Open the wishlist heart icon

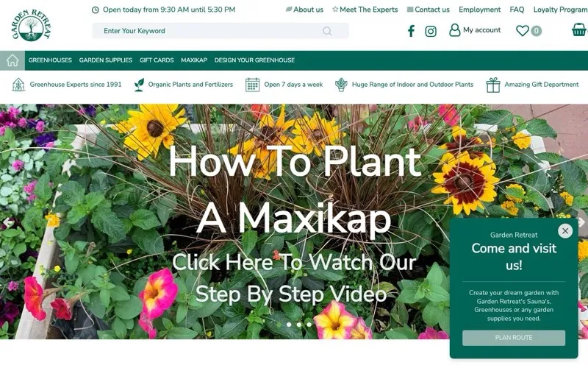522,30
